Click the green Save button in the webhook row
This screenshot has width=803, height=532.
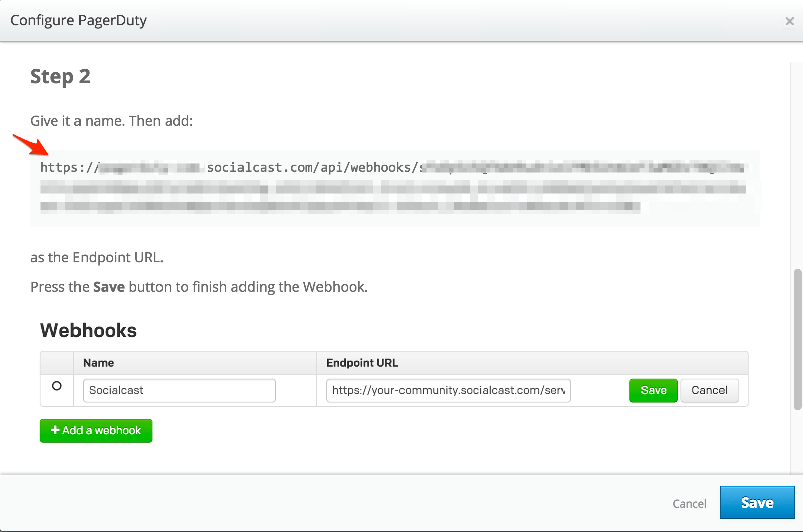[653, 390]
